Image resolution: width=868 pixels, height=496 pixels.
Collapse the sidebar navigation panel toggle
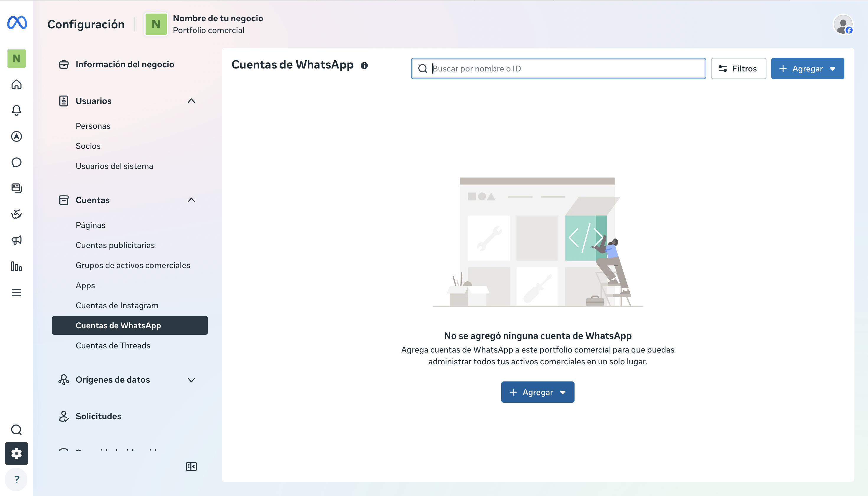tap(191, 466)
